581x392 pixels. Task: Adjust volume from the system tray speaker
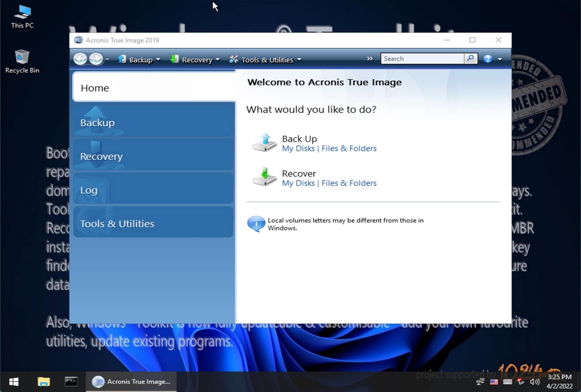click(x=534, y=382)
